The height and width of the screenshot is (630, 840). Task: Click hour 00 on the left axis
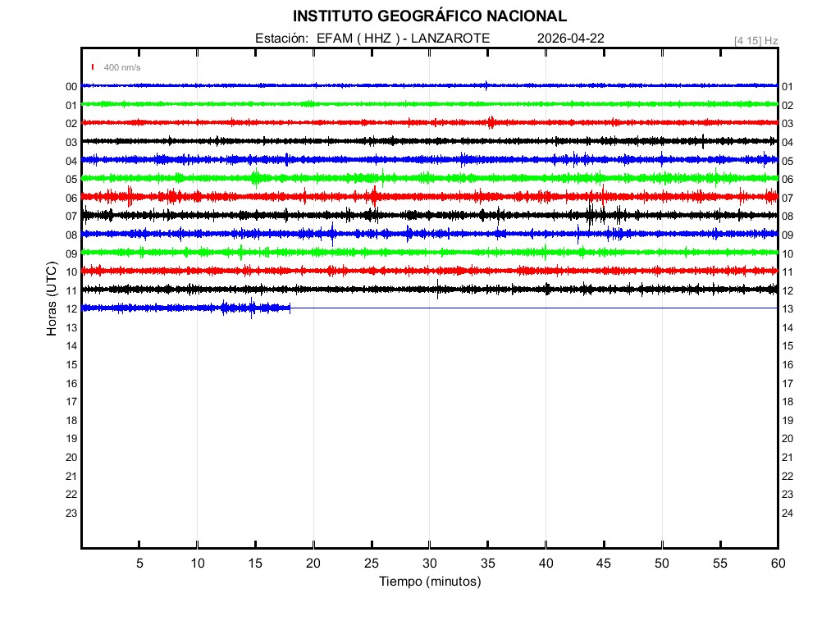(71, 87)
